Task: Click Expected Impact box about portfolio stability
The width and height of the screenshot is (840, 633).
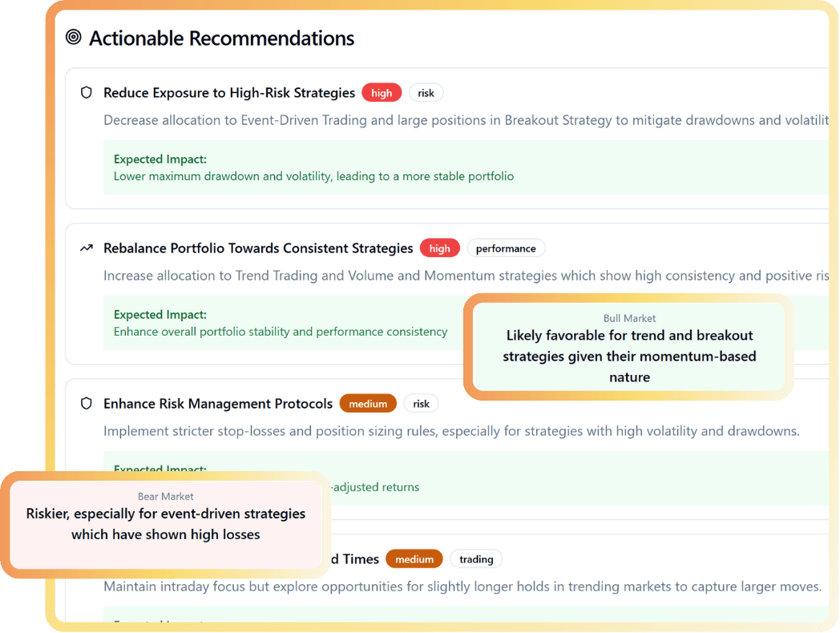Action: pos(281,323)
